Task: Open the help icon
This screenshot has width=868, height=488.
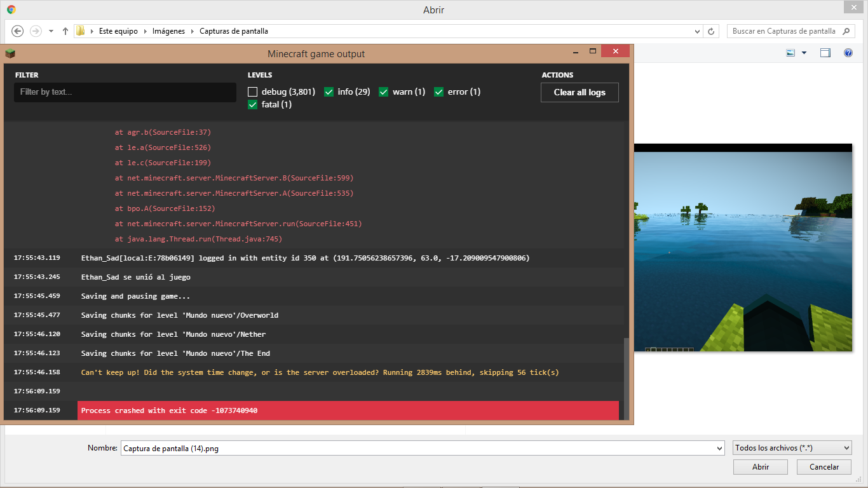Action: (848, 53)
